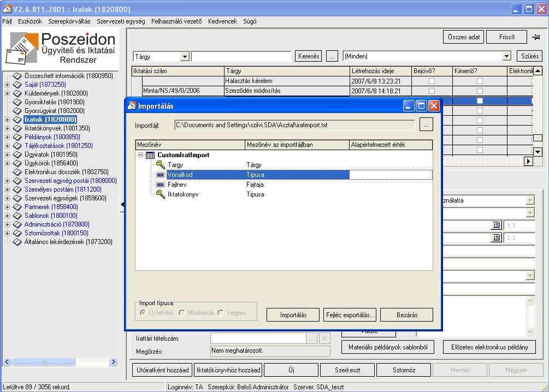Click the key icon beside Iktatokonyv
Image resolution: width=549 pixels, height=392 pixels.
[161, 194]
